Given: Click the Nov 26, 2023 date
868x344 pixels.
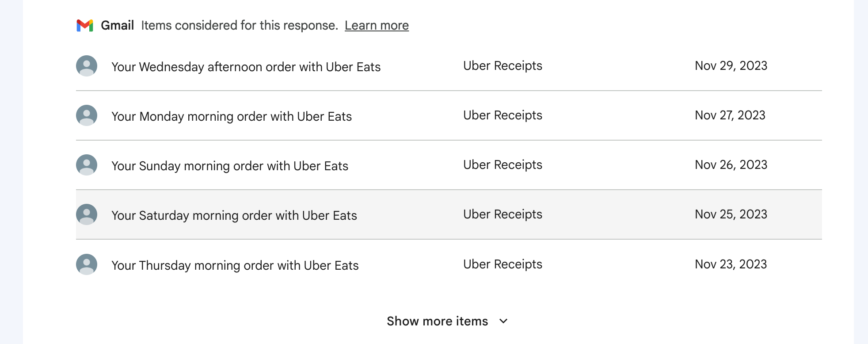Looking at the screenshot, I should tap(731, 165).
